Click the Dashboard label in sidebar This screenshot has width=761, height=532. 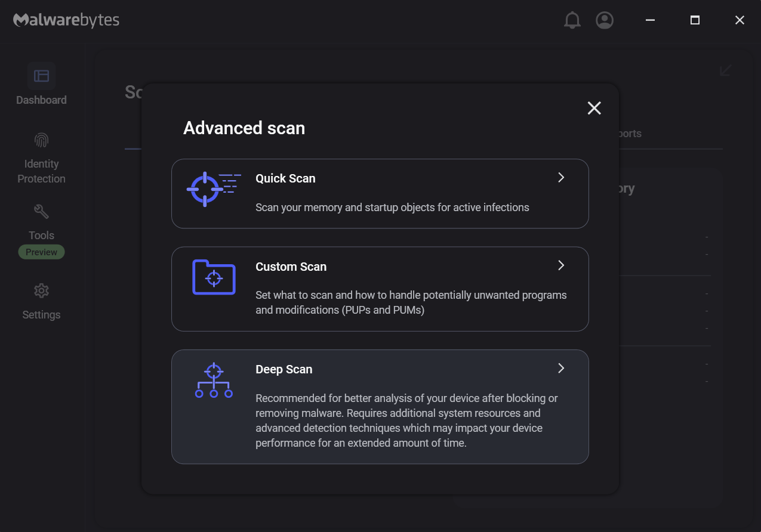point(41,100)
